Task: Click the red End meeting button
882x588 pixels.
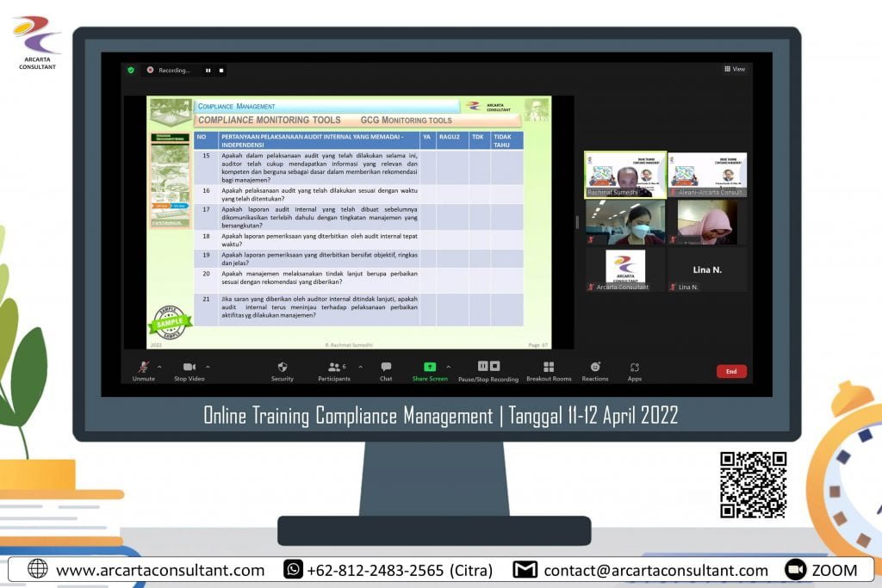Action: pyautogui.click(x=731, y=372)
